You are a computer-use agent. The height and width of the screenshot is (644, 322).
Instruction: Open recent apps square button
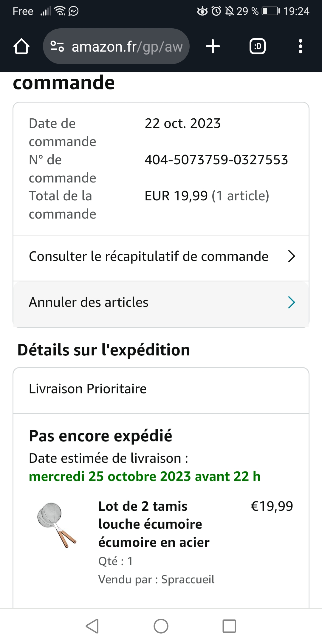pos(229,626)
